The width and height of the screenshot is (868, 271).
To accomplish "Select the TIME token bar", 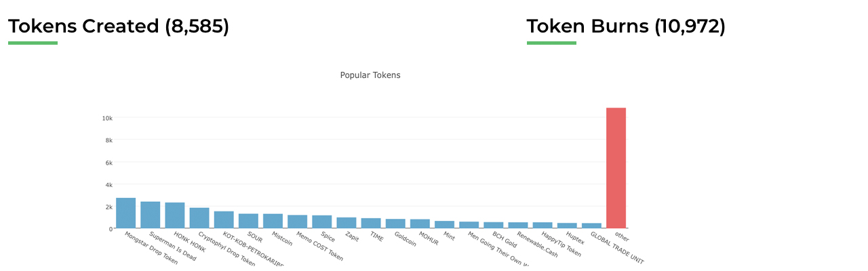I will tap(371, 223).
